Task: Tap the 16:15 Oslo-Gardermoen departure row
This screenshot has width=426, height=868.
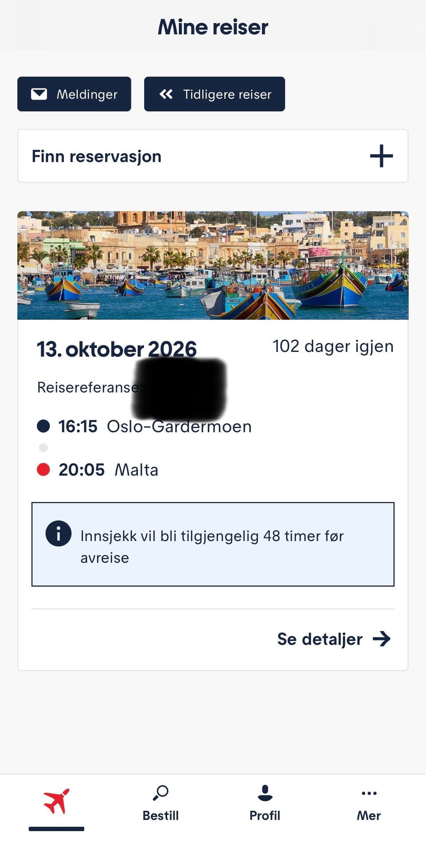Action: click(x=144, y=426)
